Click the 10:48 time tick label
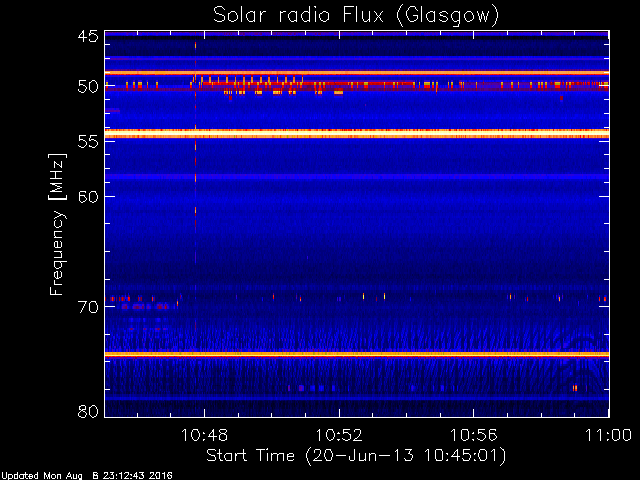 tap(204, 435)
